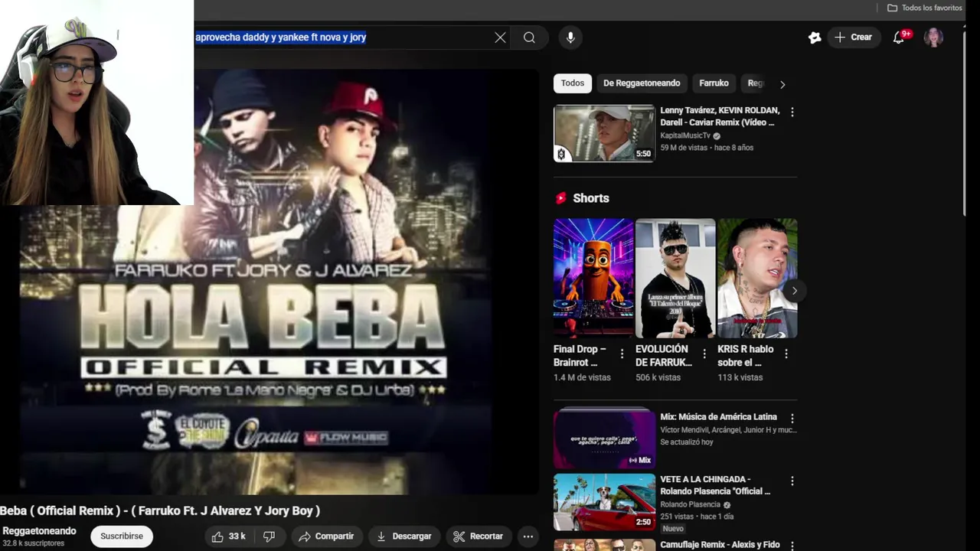
Task: Click the magnifying glass search button
Action: (x=529, y=37)
